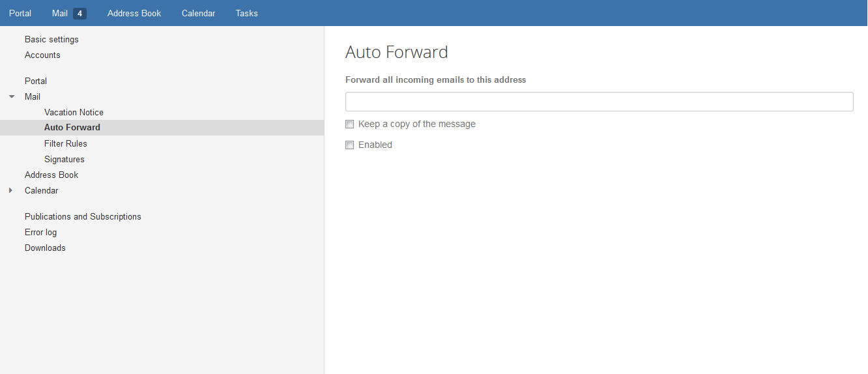
Task: Select Address Book in settings sidebar
Action: [x=51, y=175]
